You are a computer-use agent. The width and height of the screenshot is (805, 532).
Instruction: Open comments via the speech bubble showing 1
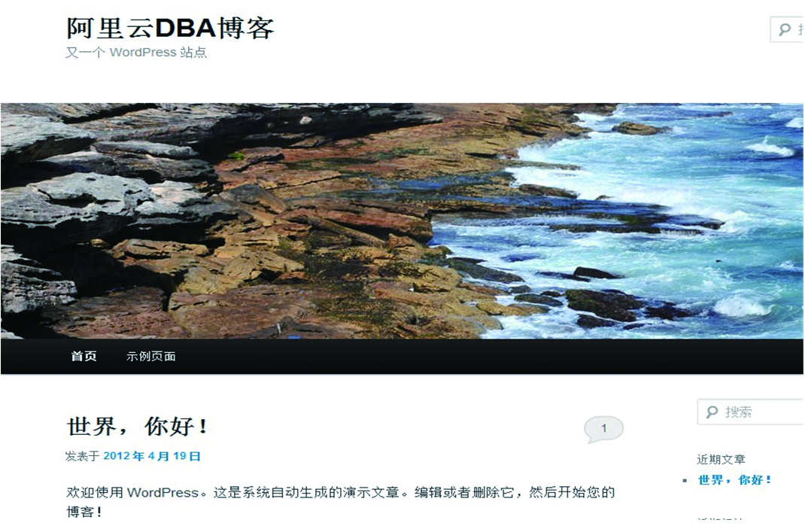tap(603, 430)
